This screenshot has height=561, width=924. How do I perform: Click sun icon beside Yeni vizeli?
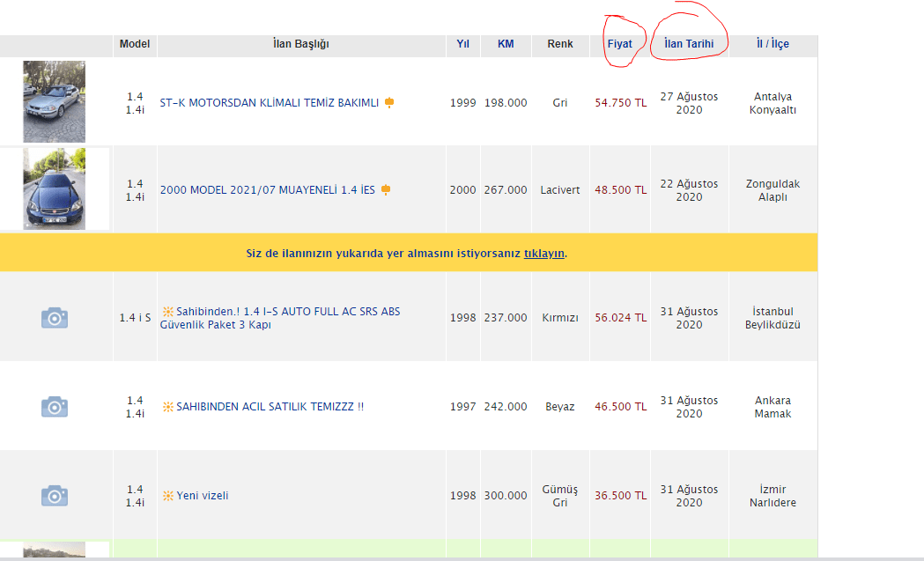tap(168, 496)
